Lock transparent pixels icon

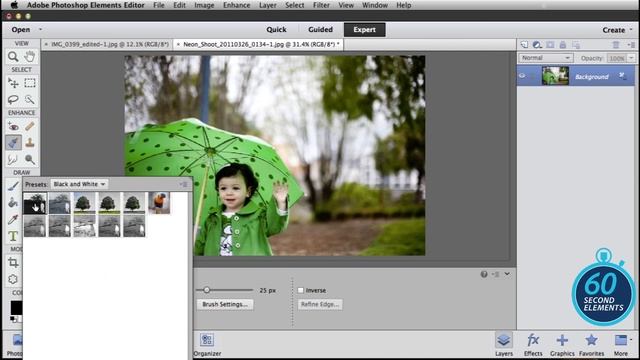(576, 44)
